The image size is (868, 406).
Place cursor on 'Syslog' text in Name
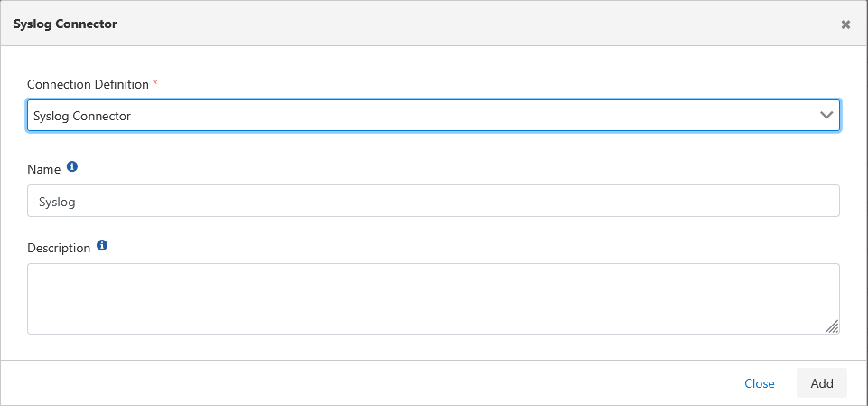[x=57, y=202]
